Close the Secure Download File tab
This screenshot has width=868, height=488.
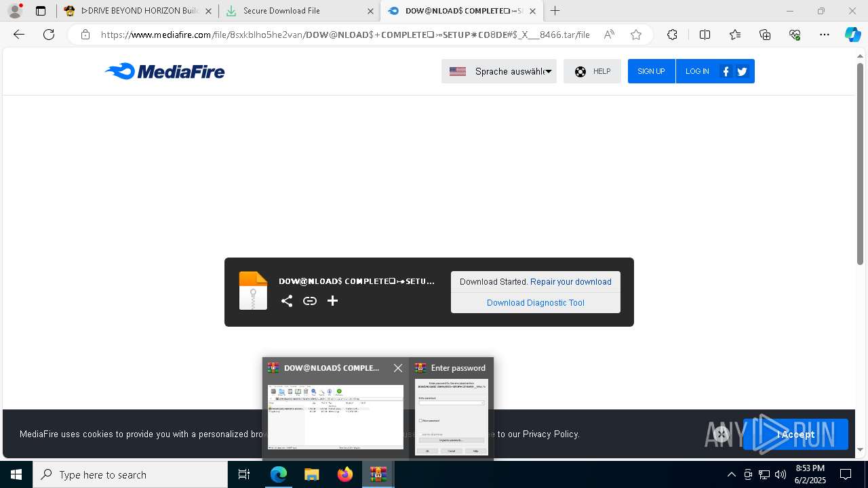[370, 11]
